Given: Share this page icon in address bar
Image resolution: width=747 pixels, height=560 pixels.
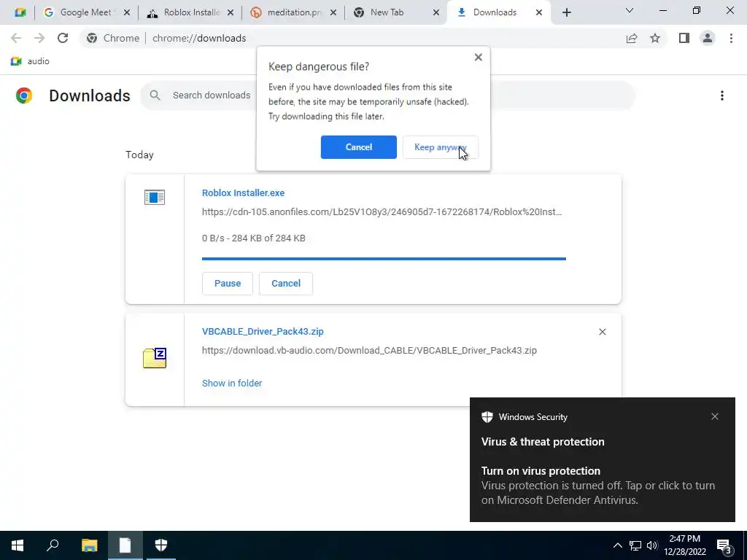Looking at the screenshot, I should pyautogui.click(x=632, y=38).
